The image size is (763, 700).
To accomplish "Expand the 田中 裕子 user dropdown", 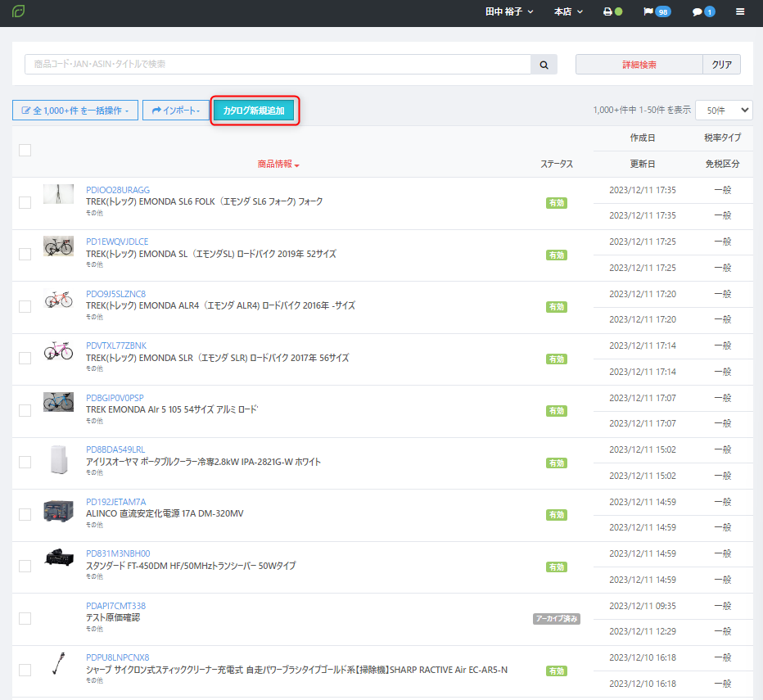I will pos(508,12).
